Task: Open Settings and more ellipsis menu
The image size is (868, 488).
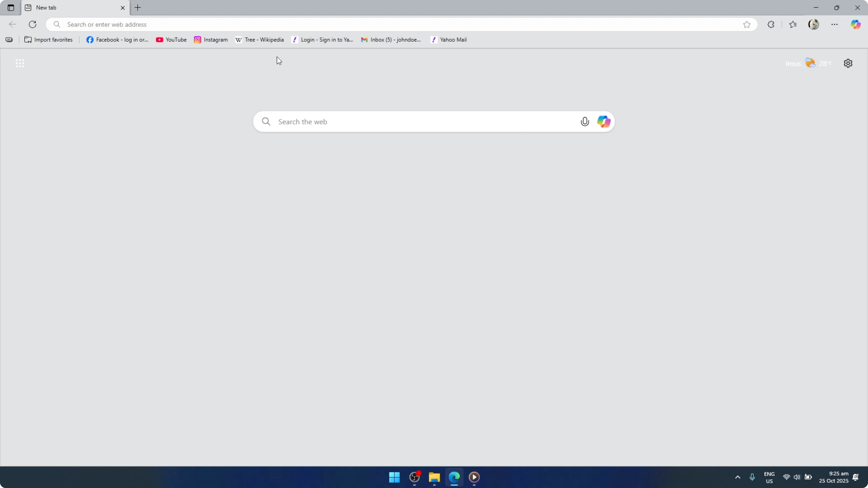Action: [834, 24]
